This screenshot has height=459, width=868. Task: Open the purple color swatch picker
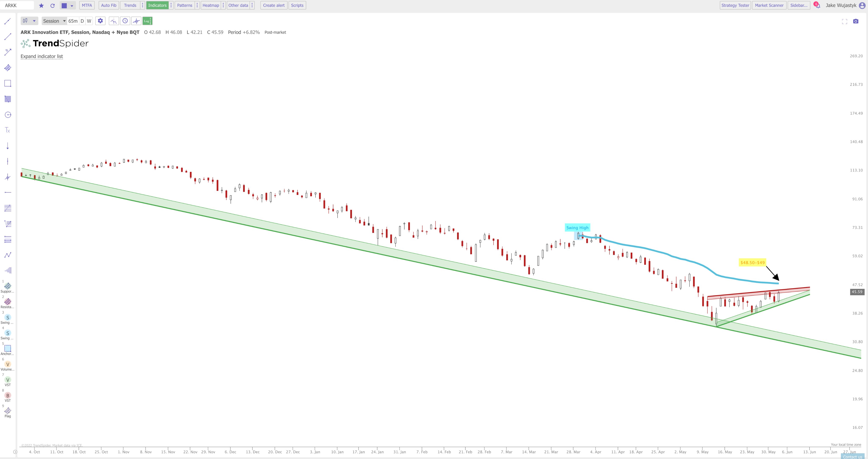pos(64,5)
